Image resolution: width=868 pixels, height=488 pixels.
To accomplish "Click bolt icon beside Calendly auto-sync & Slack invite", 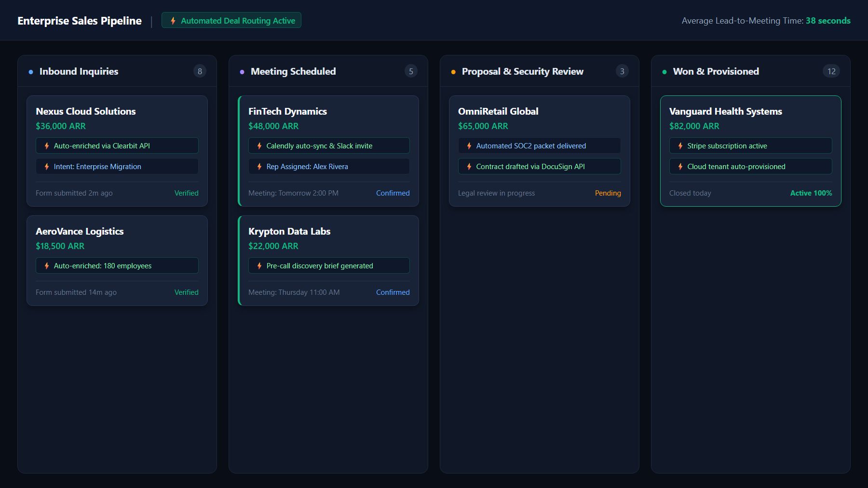I will click(x=259, y=145).
